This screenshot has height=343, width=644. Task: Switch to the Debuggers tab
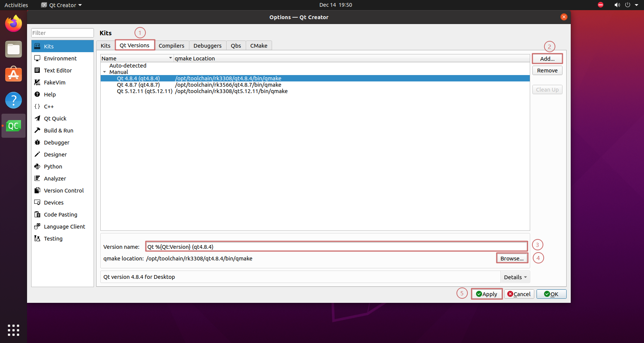click(x=207, y=46)
